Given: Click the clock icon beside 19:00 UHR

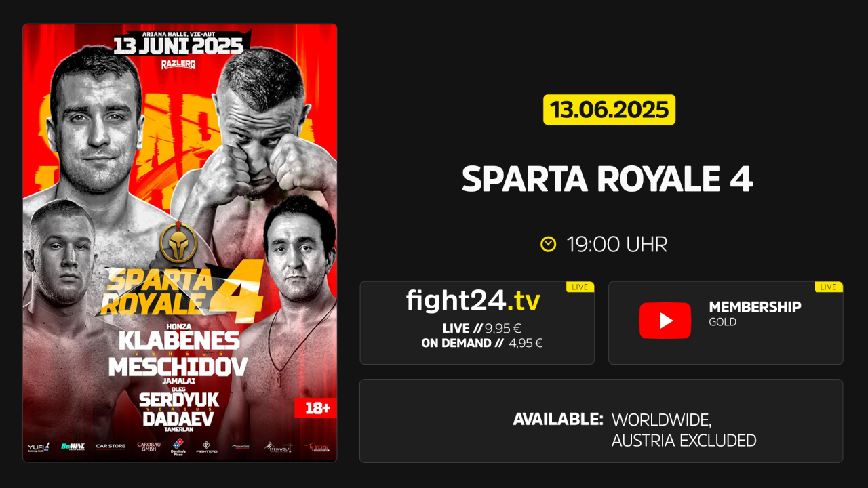Looking at the screenshot, I should click(548, 244).
